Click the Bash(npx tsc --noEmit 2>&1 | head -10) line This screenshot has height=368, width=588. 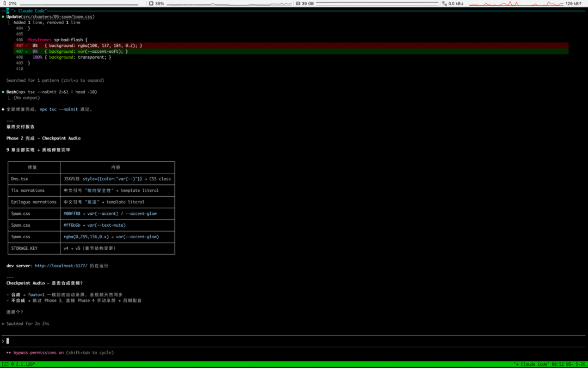click(x=52, y=92)
